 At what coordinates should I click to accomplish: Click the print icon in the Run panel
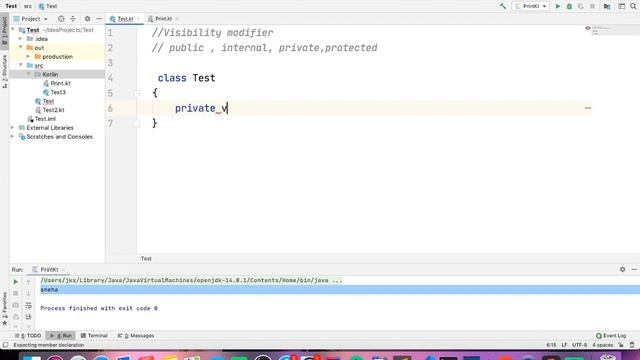click(16, 317)
